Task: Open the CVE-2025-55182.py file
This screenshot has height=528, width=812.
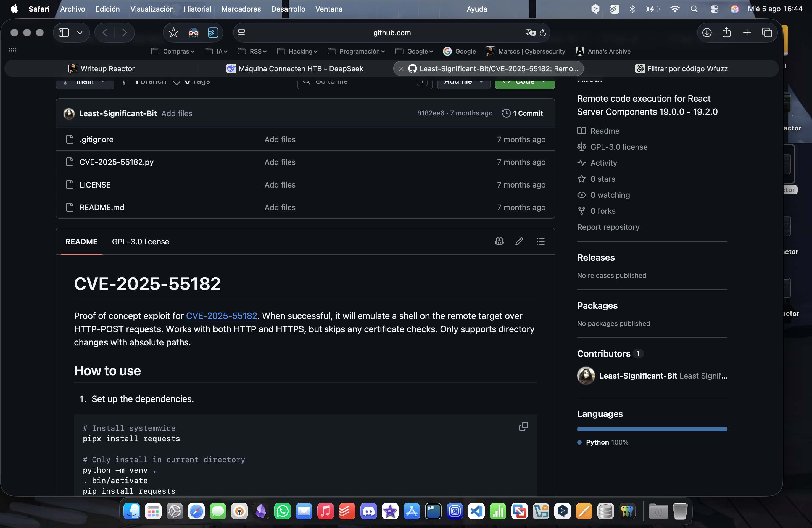Action: [x=117, y=162]
